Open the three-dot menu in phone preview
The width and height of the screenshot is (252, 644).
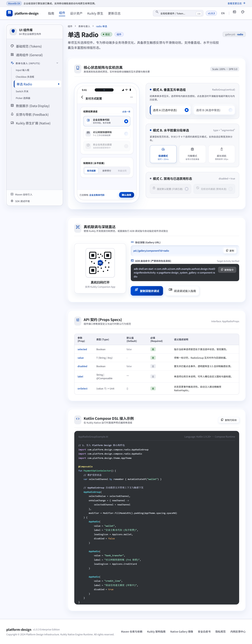(132, 97)
